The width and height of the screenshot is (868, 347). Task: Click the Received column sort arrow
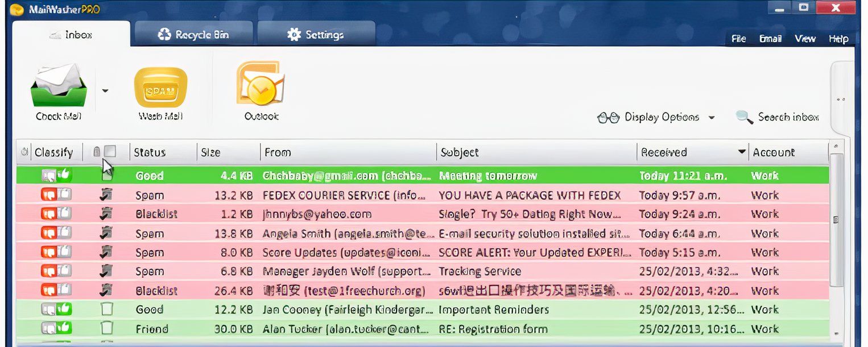click(x=741, y=152)
